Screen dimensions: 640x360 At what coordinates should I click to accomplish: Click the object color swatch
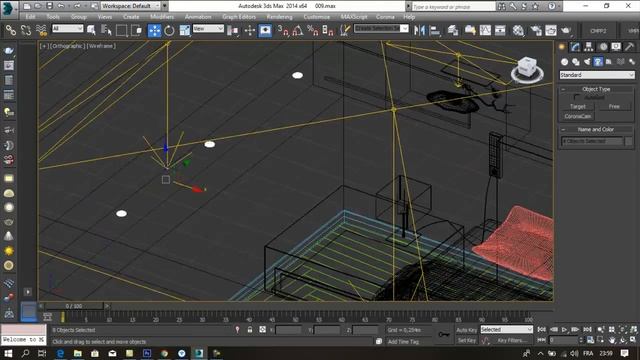[629, 141]
